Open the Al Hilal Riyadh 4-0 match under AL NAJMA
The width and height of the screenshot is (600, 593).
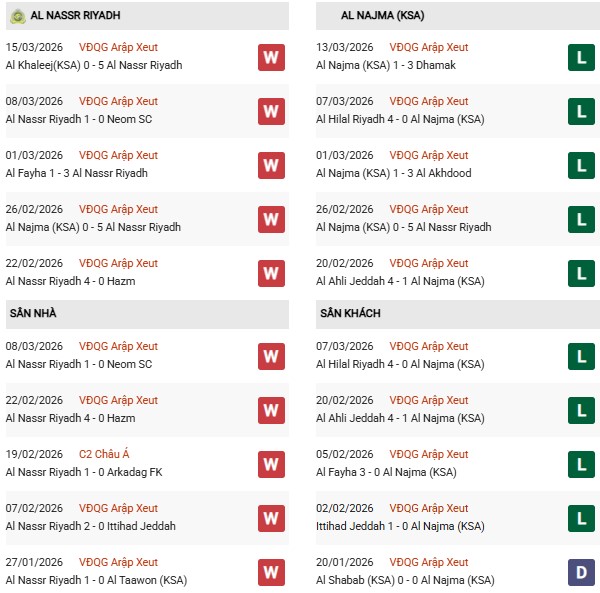point(400,119)
